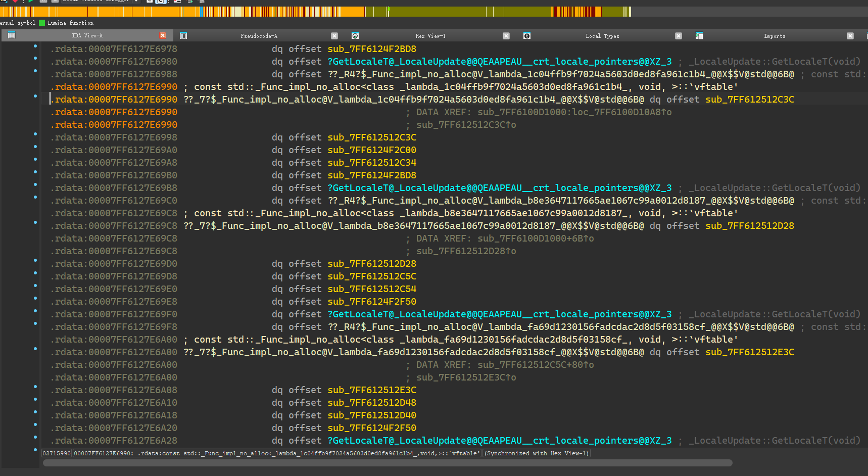Click the striped orange section of navigation band

576,11
